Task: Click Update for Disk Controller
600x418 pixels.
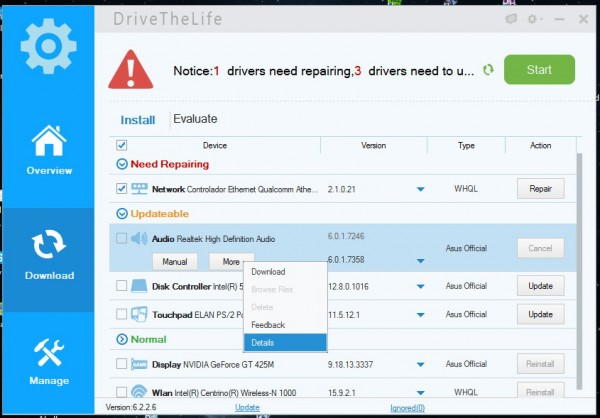Action: coord(540,286)
